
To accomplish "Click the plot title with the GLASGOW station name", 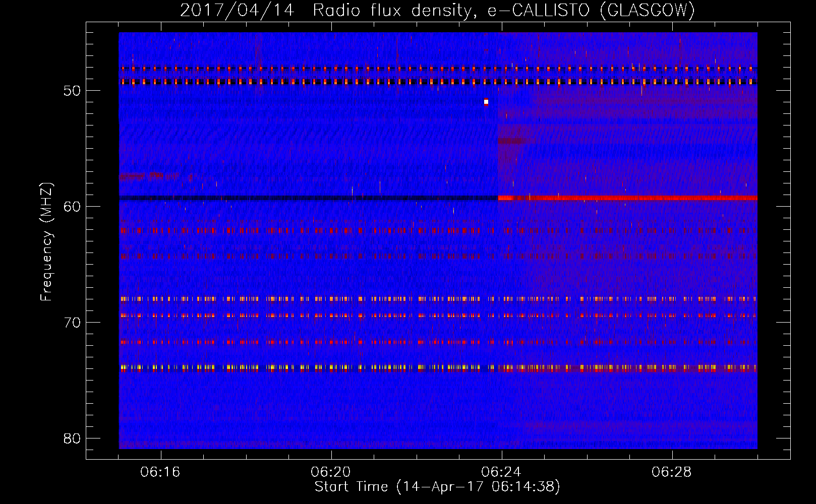I will [x=437, y=10].
